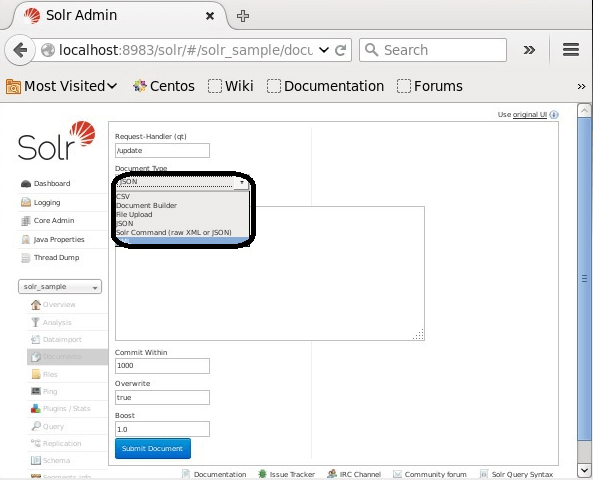Screen dimensions: 593x480
Task: Open the Forums bookmark
Action: click(430, 86)
